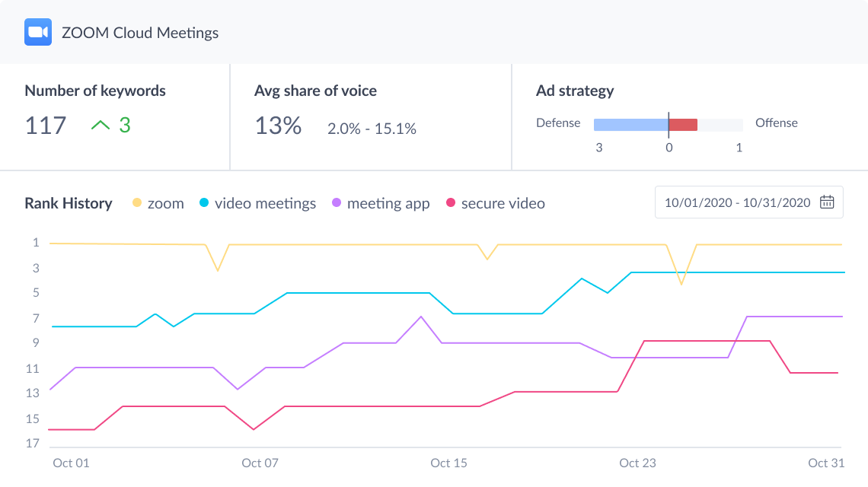Click the red Offense bar segment
Screen dimensions: 868x487
click(683, 125)
